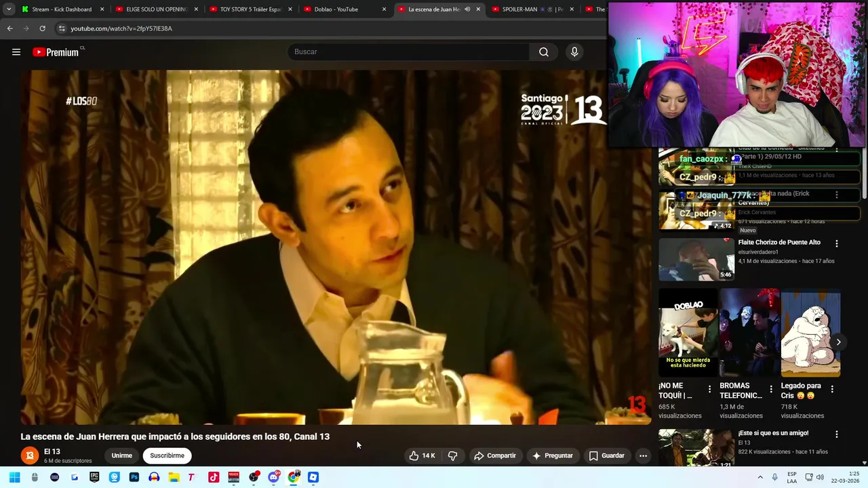View site information icon in address bar
The image size is (868, 488).
click(x=62, y=28)
